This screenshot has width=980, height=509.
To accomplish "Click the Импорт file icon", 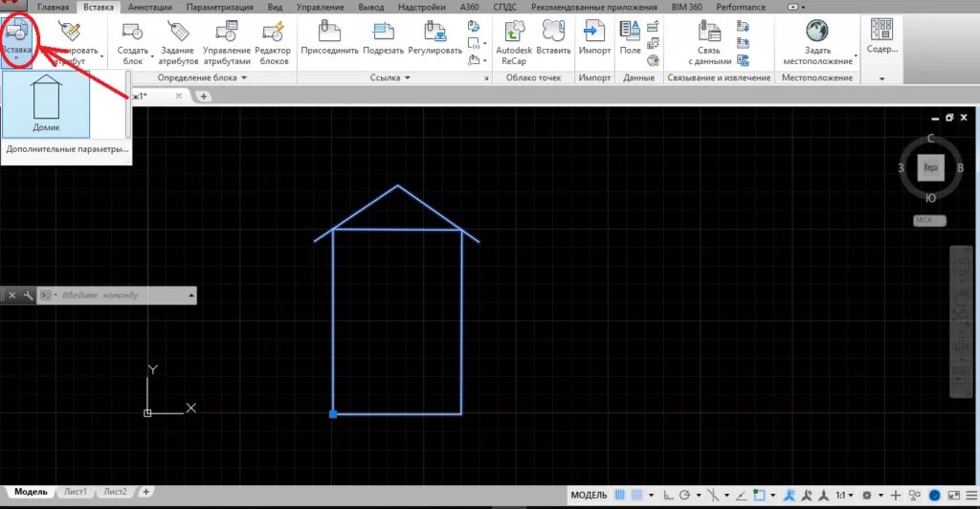I will 594,31.
